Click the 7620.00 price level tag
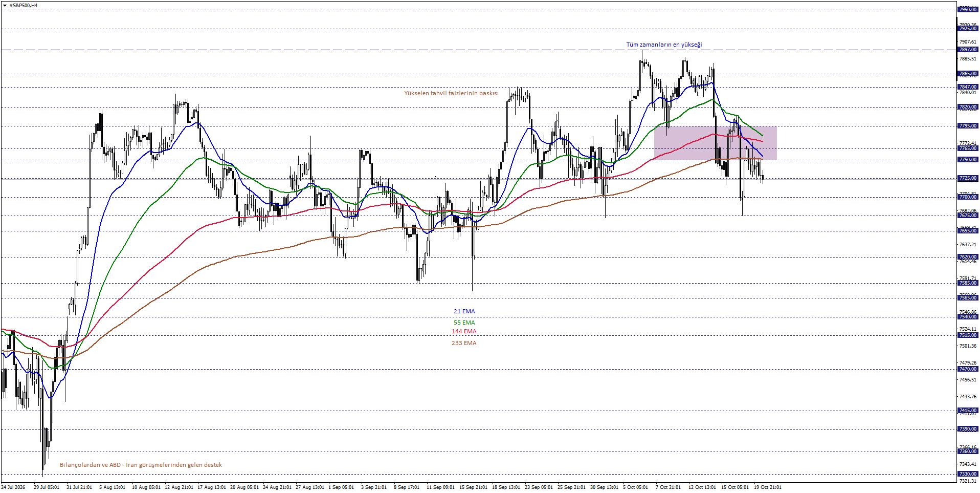980x493 pixels. pos(968,257)
